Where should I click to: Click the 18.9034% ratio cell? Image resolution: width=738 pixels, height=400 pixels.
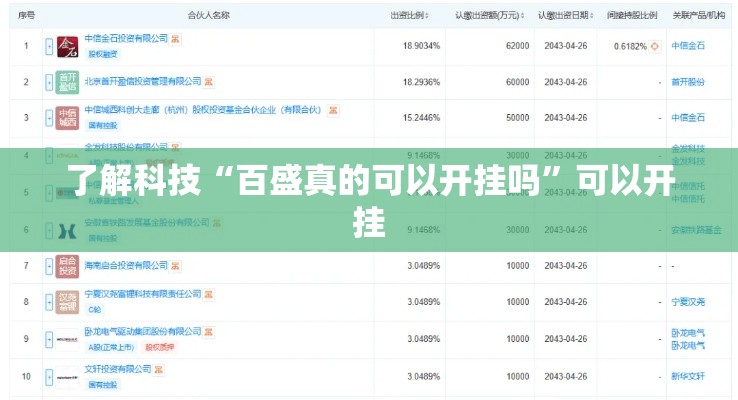point(421,46)
